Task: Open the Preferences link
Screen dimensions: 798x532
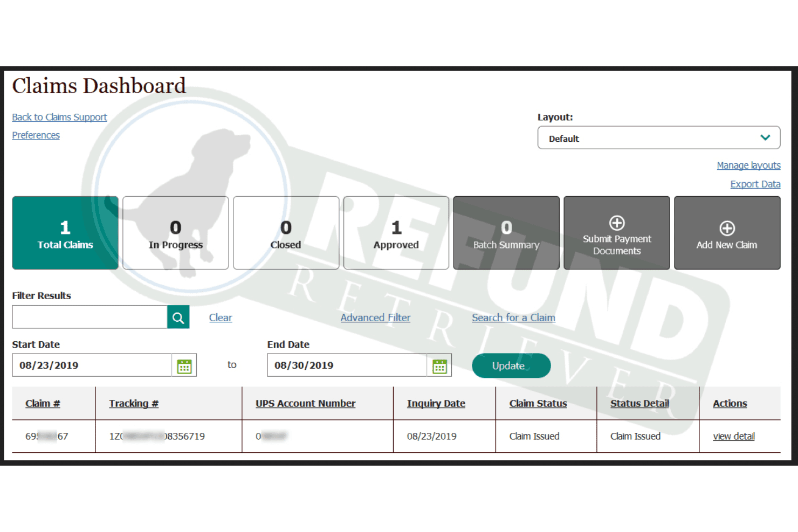Action: (36, 135)
